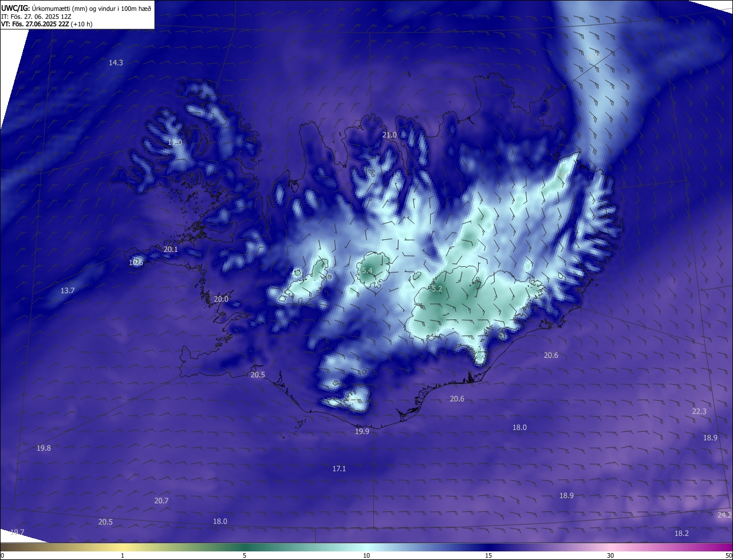Viewport: 733px width, 560px height.
Task: Click the title line 'UWC/IG: Úrkomumætti (mm) og vindur í 100m hæð'
Action: click(x=76, y=9)
